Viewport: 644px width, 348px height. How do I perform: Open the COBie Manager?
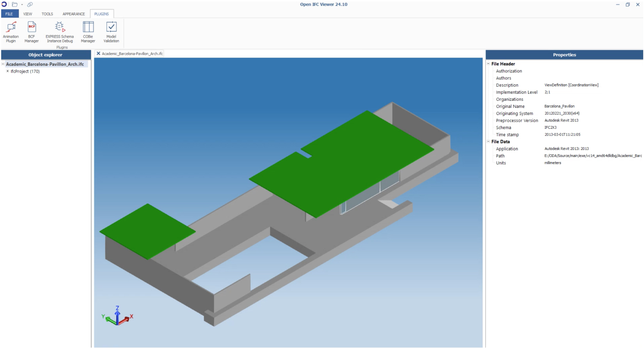[88, 32]
